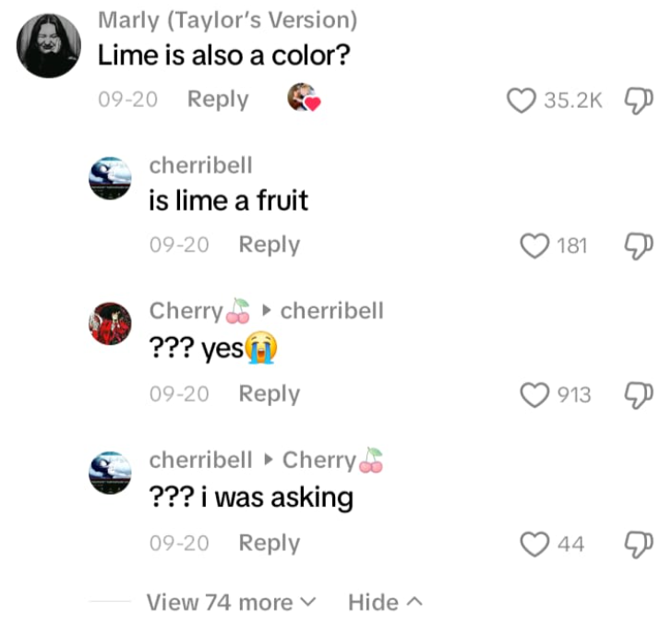This screenshot has width=672, height=624.
Task: Dislike Marly's "Lime is also a color?" comment
Action: (639, 100)
